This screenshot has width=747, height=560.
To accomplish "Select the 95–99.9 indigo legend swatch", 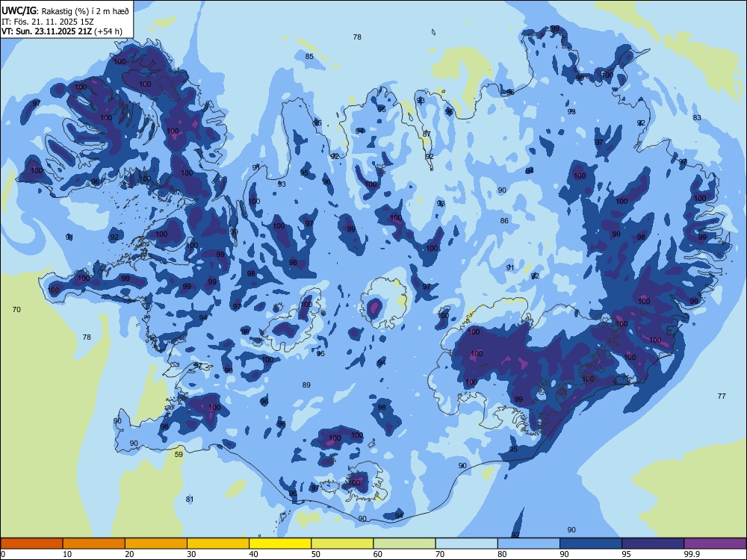I will (x=653, y=544).
